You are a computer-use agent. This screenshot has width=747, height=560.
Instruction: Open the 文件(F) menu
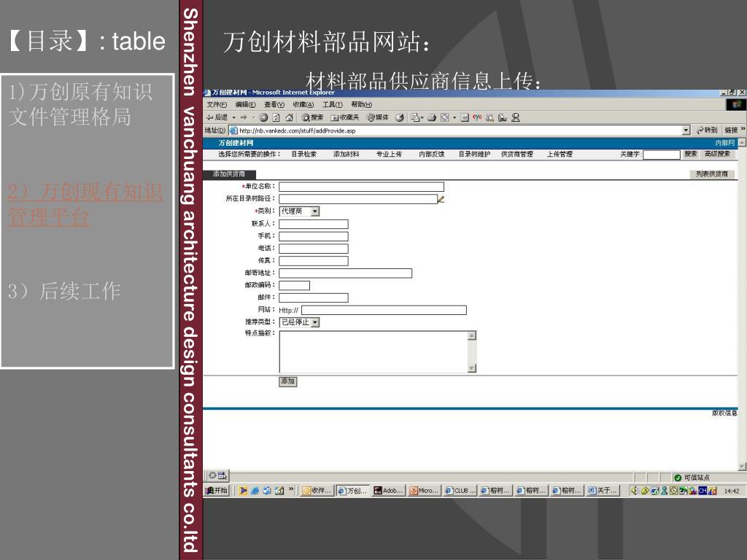(217, 104)
